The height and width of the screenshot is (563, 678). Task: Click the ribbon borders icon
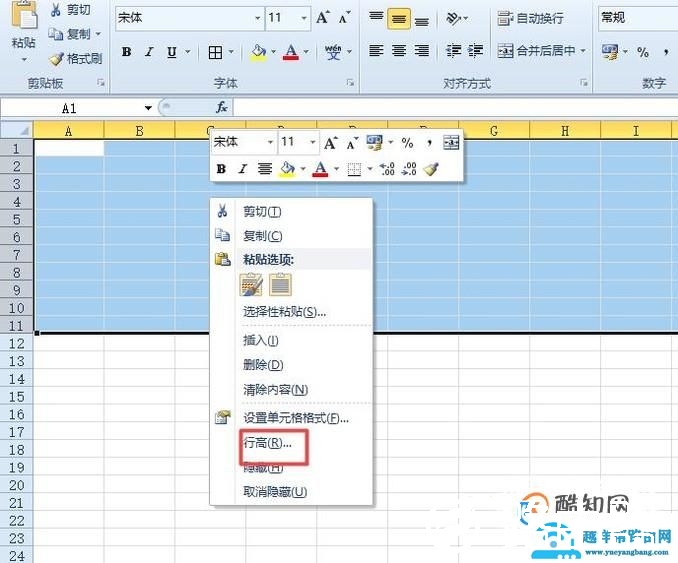coord(215,52)
